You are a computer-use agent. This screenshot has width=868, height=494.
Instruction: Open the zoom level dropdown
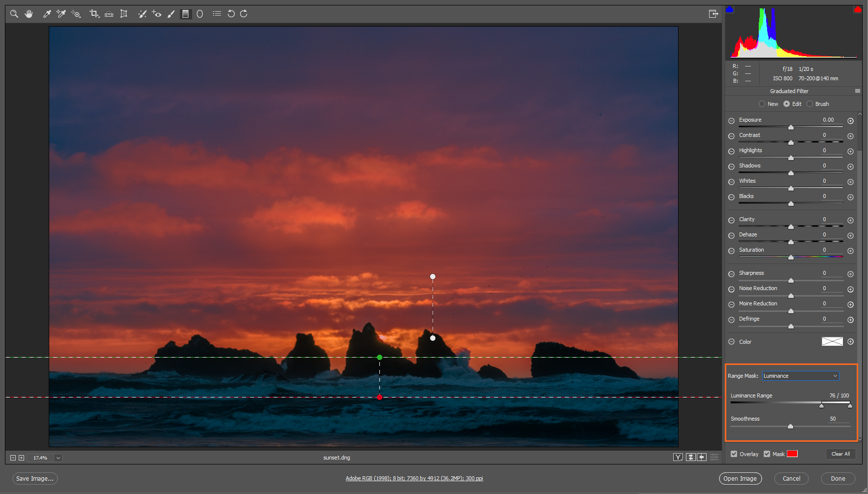click(58, 458)
